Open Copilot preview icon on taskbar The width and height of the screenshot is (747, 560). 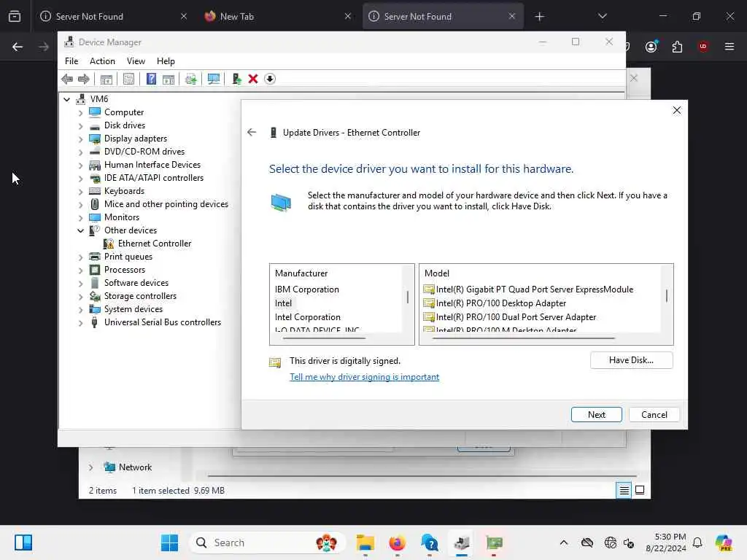[724, 542]
